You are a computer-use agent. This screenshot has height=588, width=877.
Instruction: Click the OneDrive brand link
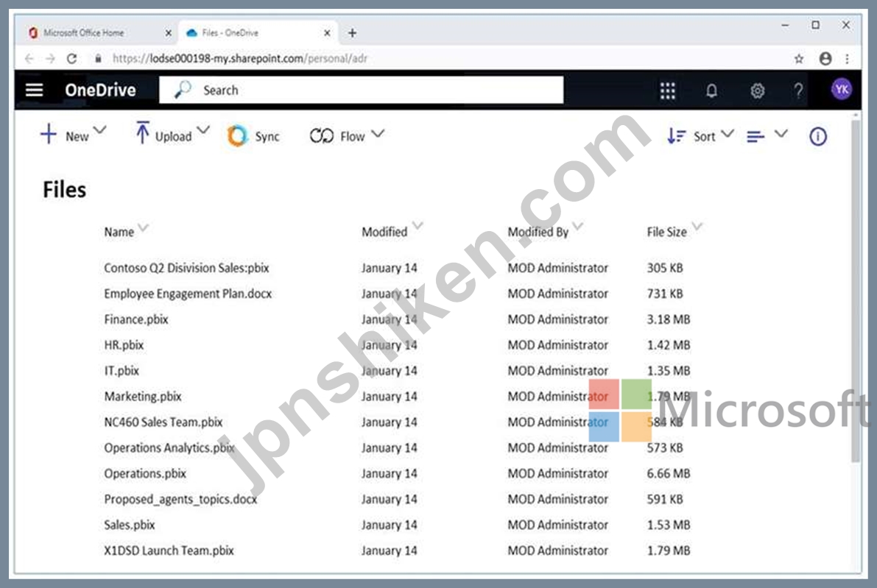pyautogui.click(x=100, y=90)
